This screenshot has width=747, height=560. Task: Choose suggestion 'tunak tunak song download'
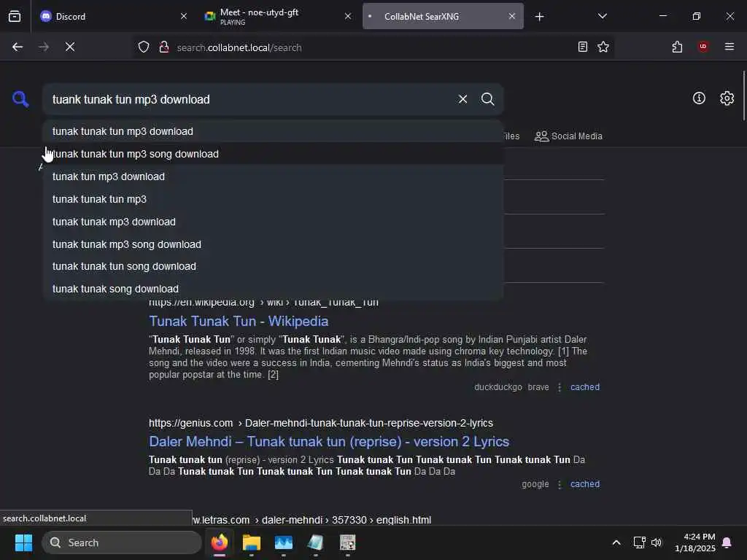[273, 289]
